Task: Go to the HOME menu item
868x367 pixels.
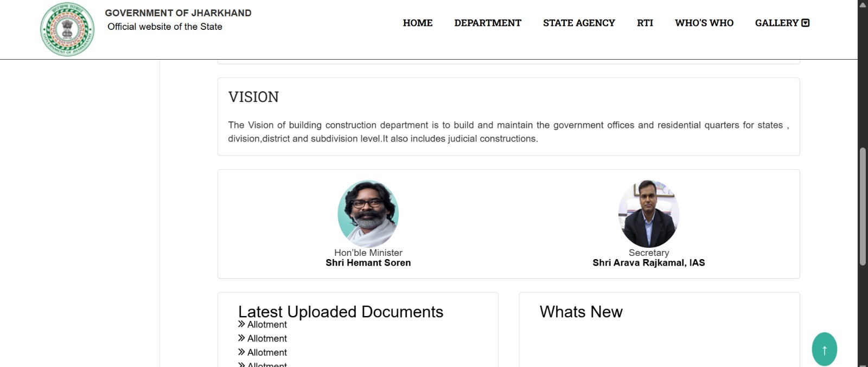Action: click(417, 23)
